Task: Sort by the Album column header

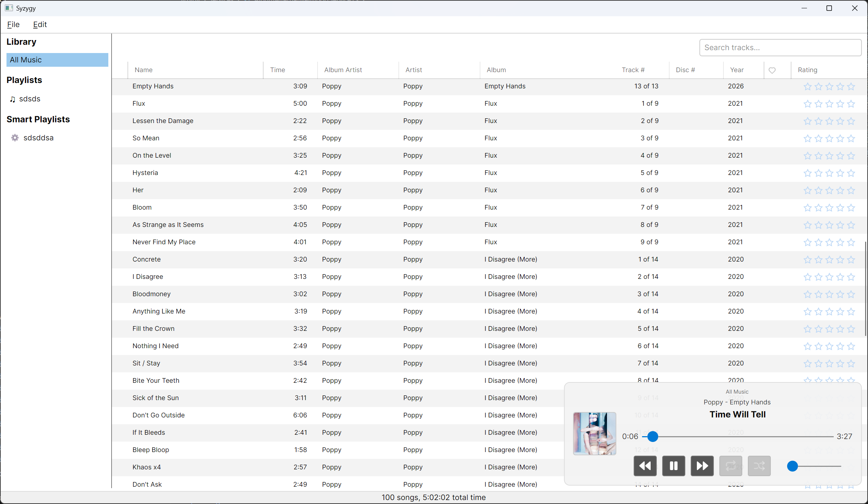Action: [496, 70]
